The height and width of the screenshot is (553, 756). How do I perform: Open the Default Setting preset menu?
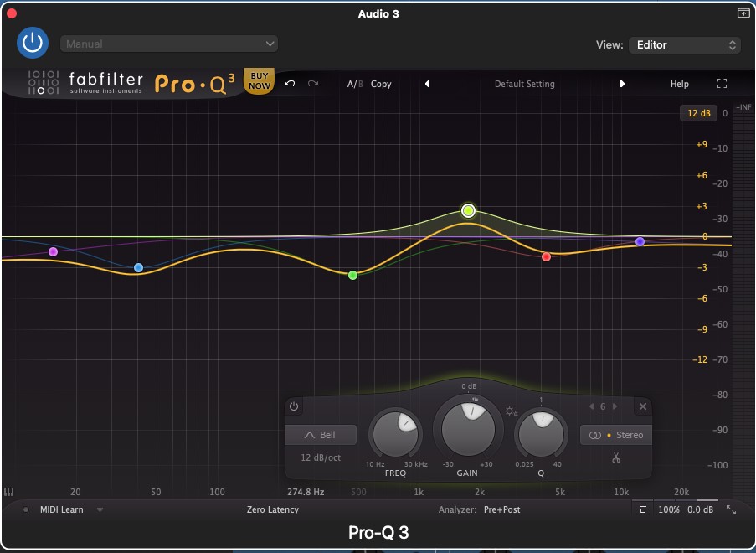tap(525, 84)
